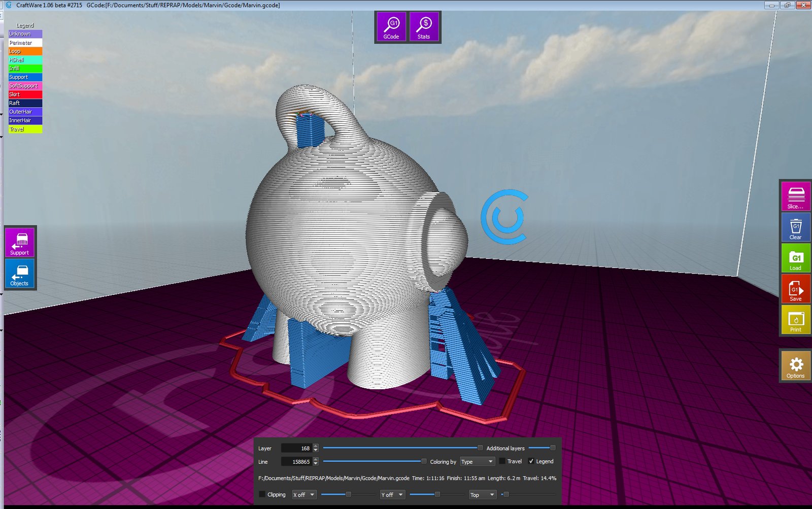Save the GCode file

point(795,289)
